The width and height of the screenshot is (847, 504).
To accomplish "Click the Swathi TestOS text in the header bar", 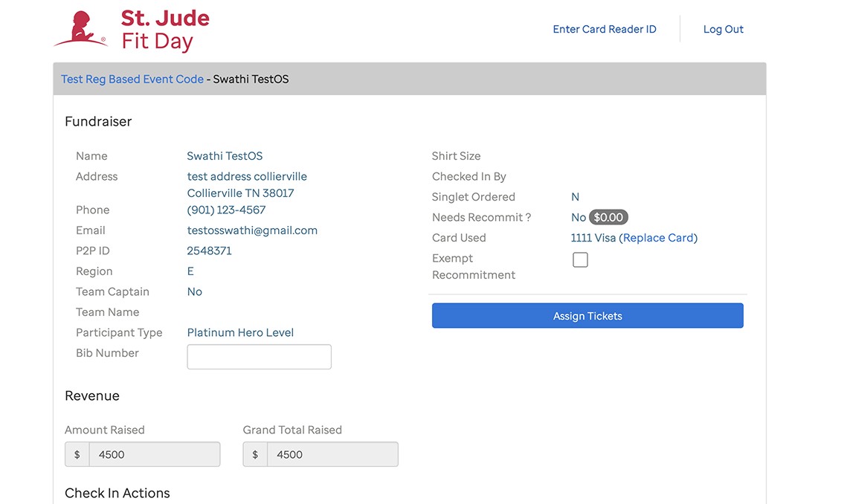I will coord(251,79).
